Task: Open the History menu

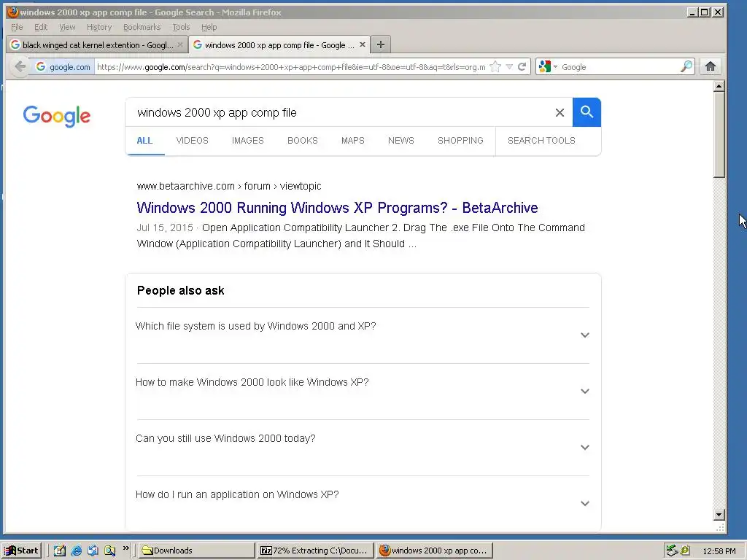Action: click(99, 27)
